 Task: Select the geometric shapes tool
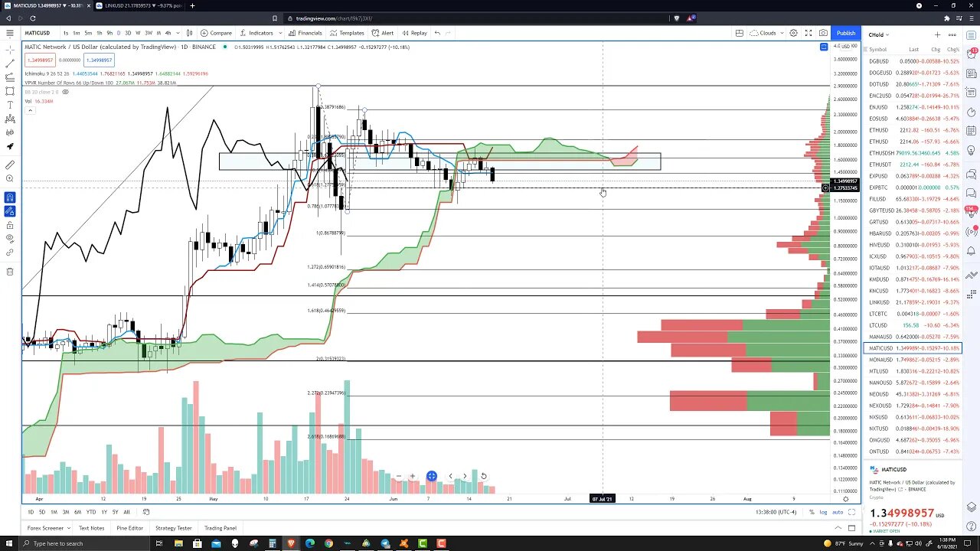click(x=9, y=90)
